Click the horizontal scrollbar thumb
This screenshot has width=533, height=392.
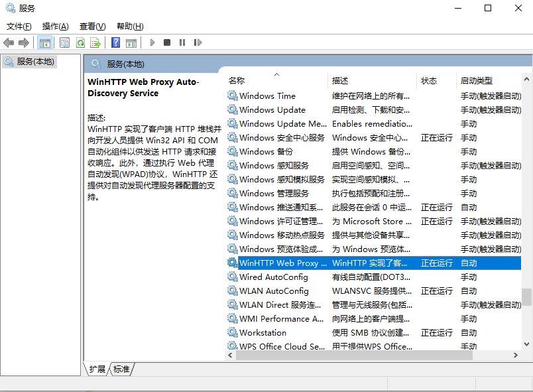[x=354, y=356]
